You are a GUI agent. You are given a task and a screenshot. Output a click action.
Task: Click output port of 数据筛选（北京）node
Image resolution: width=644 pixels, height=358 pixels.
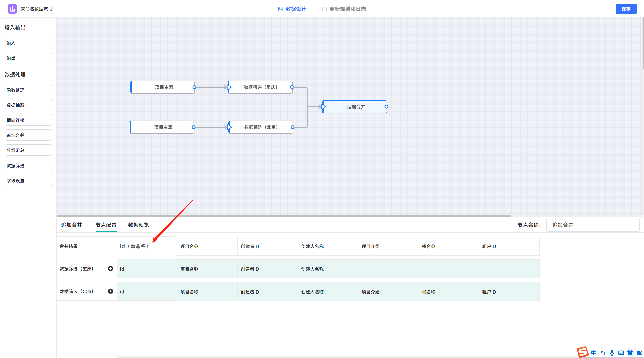click(293, 127)
